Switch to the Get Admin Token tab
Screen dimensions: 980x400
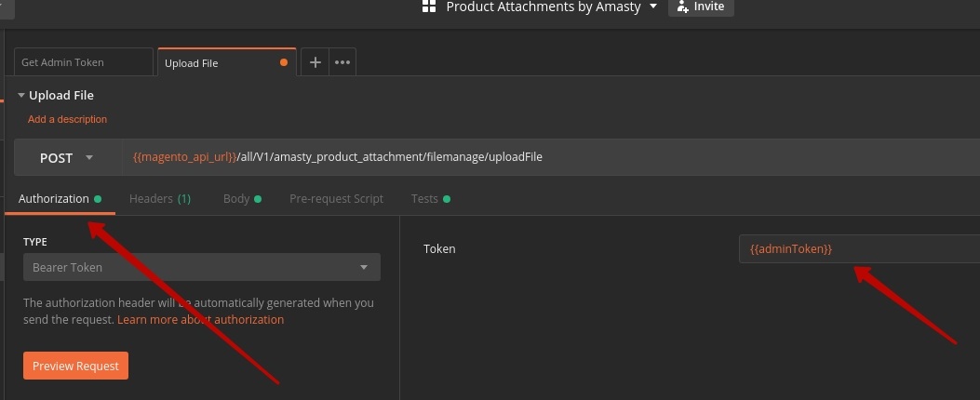[x=83, y=62]
